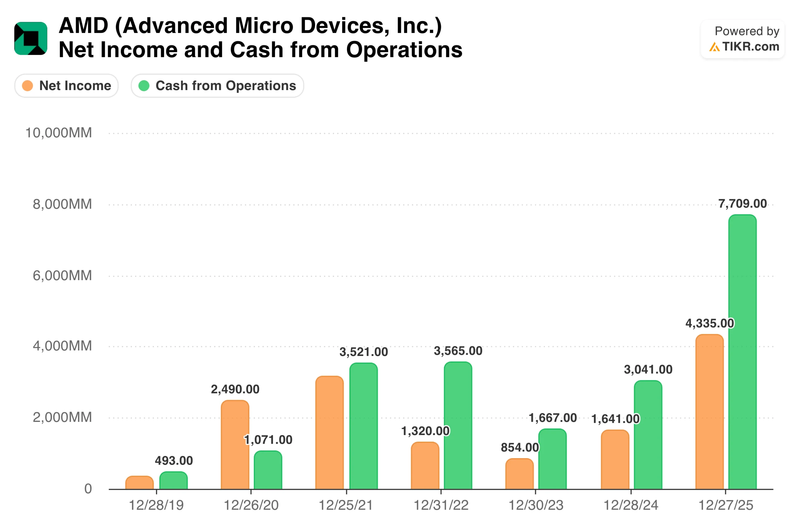Toggle the Cash from Operations legend series
Screen dimensions: 798x532
pyautogui.click(x=218, y=86)
